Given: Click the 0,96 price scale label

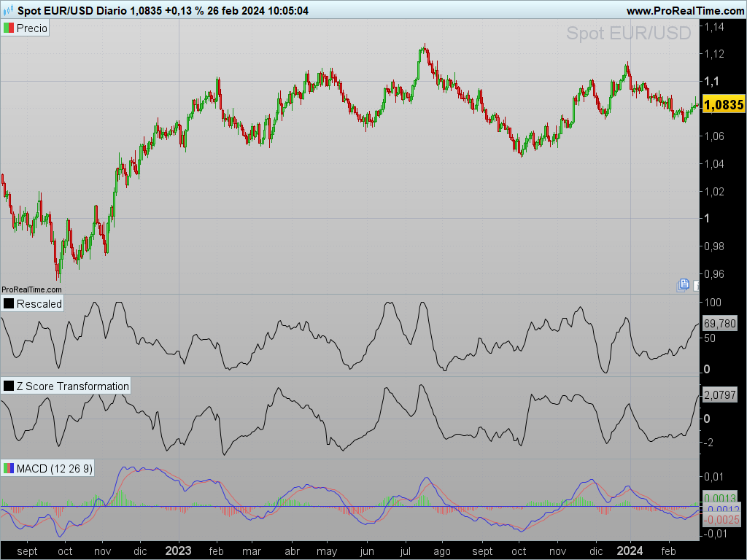Looking at the screenshot, I should coord(714,274).
